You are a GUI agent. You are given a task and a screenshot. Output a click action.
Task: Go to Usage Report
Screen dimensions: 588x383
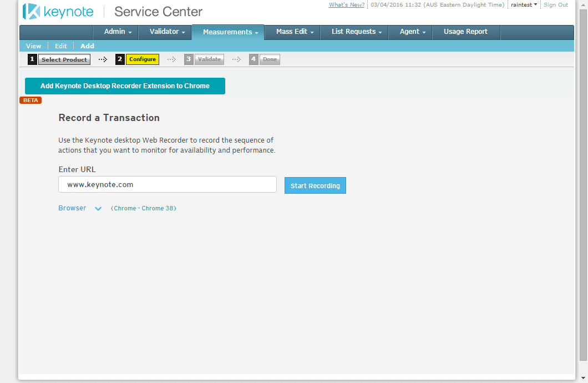click(466, 32)
